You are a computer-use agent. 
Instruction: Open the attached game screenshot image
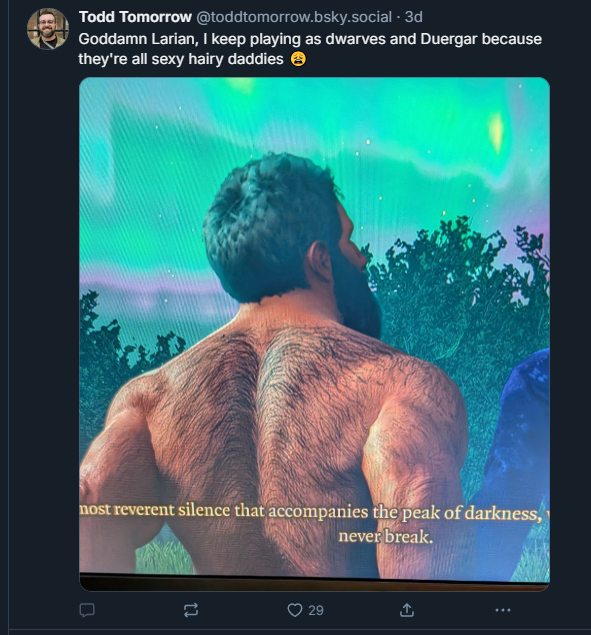click(314, 334)
